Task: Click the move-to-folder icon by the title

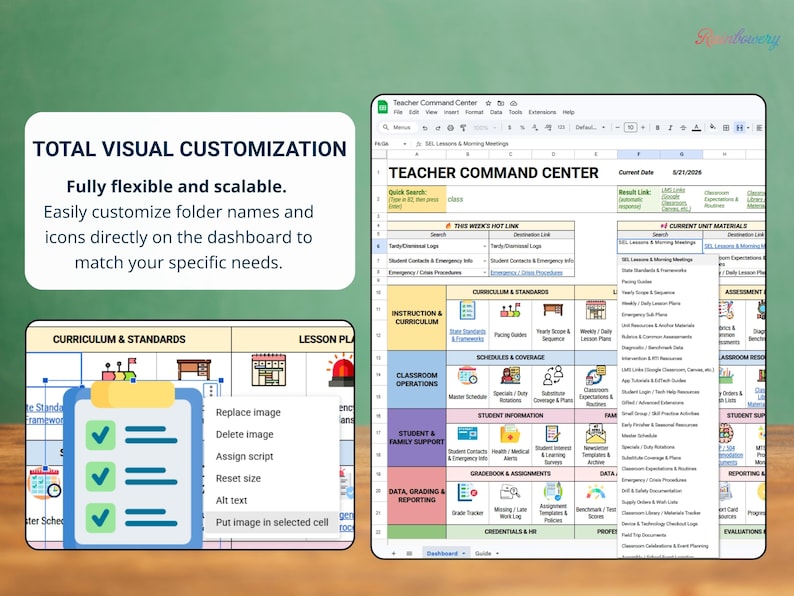Action: point(501,103)
